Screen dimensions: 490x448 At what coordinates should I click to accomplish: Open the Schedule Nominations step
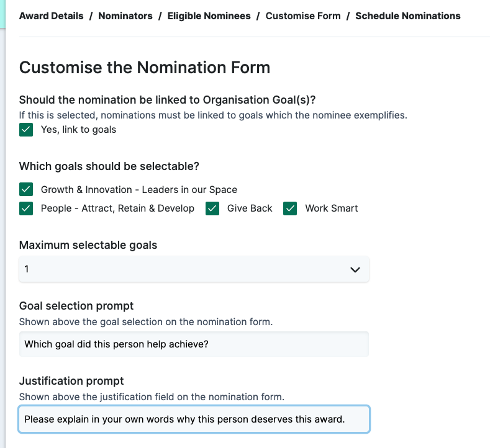[408, 16]
